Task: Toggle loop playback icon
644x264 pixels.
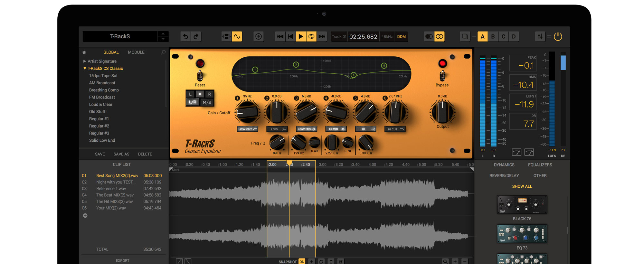Action: pyautogui.click(x=311, y=37)
